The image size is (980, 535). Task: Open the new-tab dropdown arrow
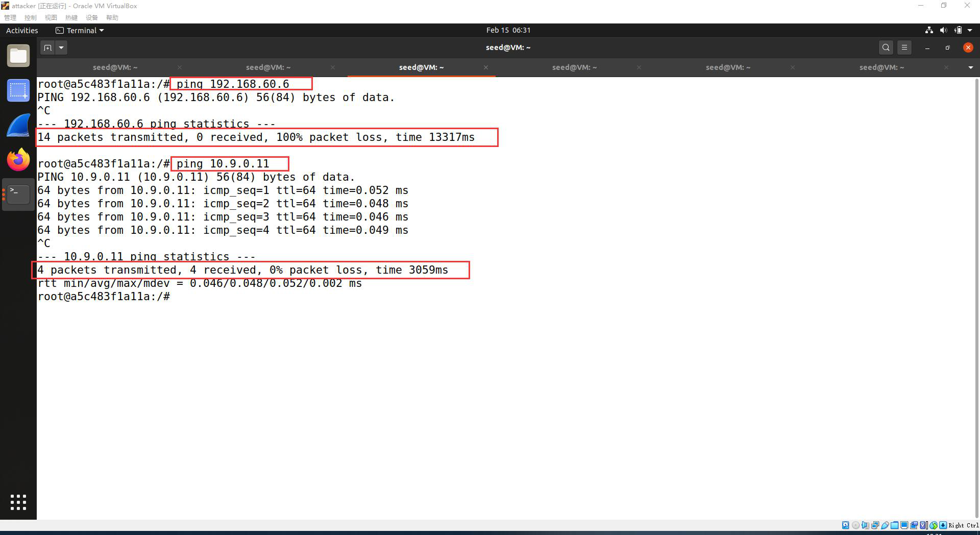(x=61, y=47)
